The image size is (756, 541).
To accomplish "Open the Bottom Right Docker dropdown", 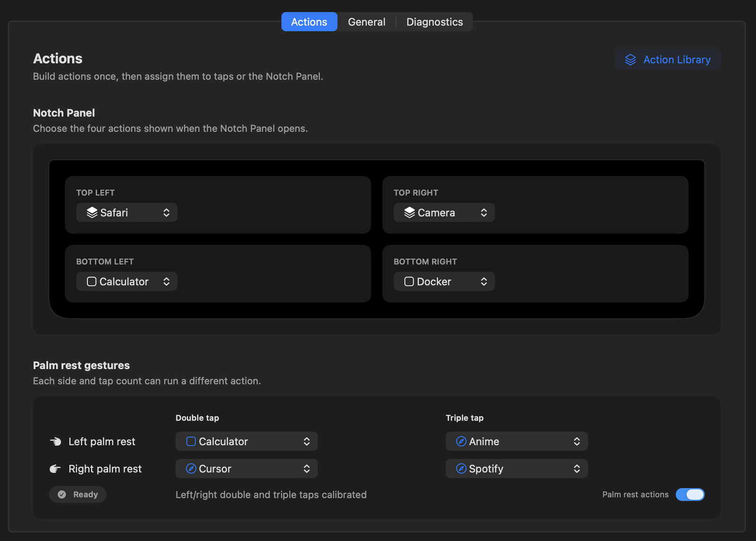I will [444, 282].
